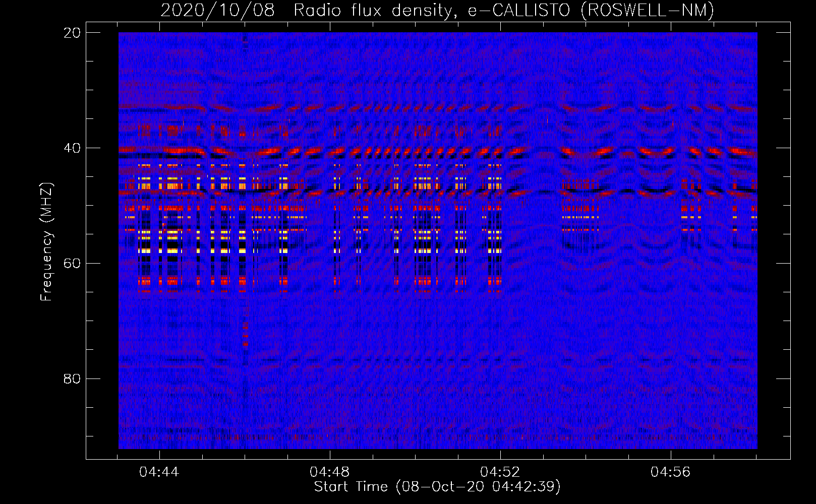
Task: Click the 'Frequency (MHZ)' y-axis label
Action: point(46,242)
